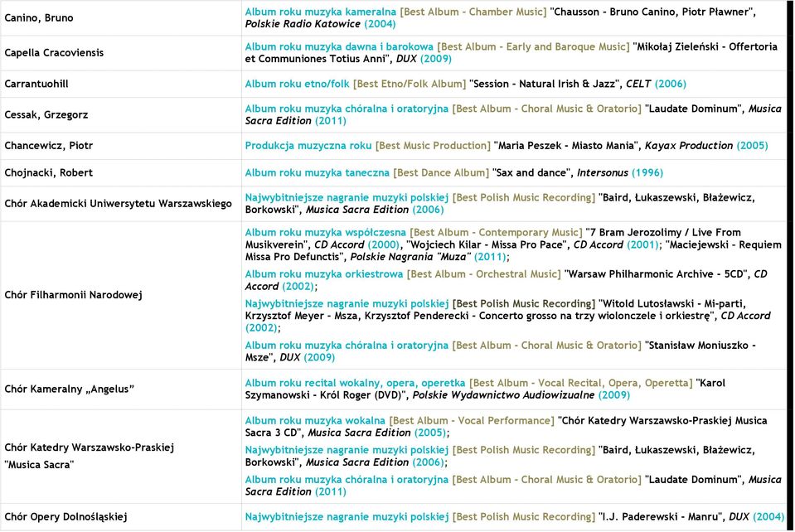
Task: Select text '[Best Album - Chamber Music]'
Action: click(x=473, y=12)
